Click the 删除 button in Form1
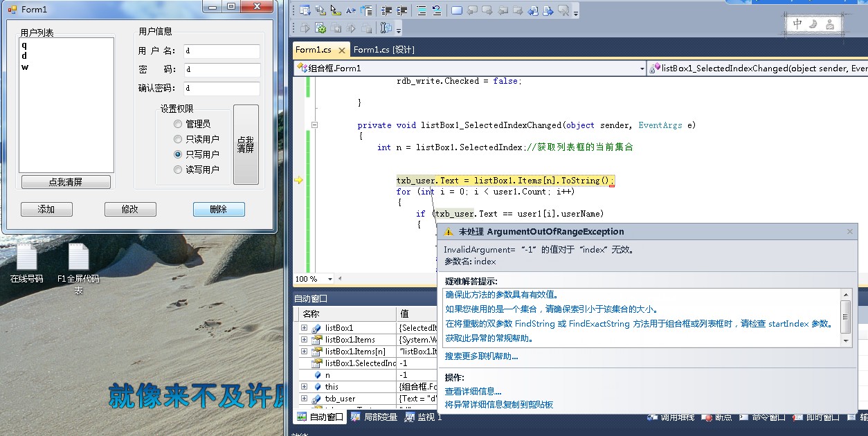The image size is (868, 436). tap(219, 210)
